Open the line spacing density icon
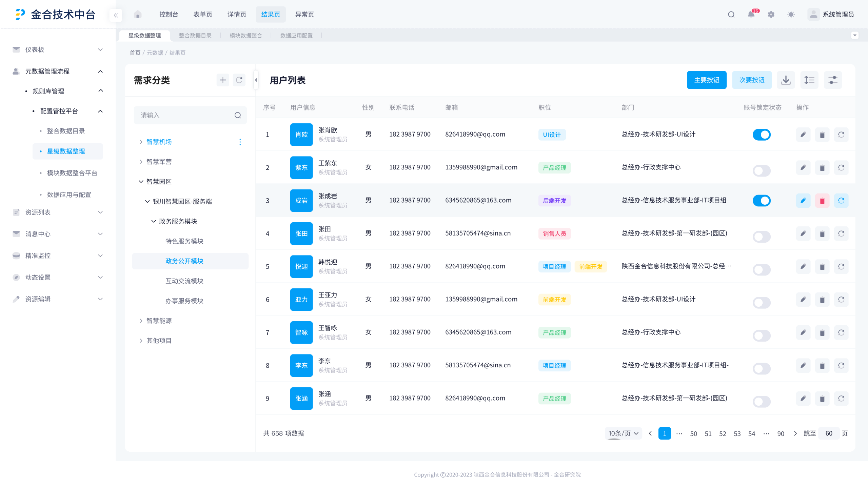 [809, 80]
